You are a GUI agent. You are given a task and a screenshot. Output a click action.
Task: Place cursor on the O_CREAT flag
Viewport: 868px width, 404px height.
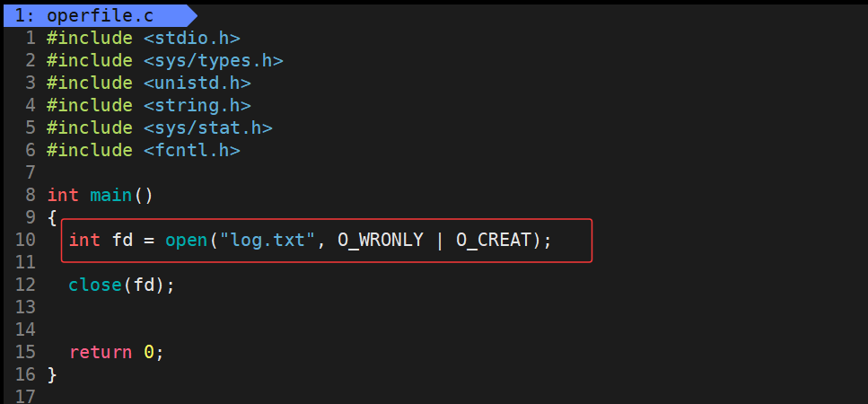tap(494, 240)
